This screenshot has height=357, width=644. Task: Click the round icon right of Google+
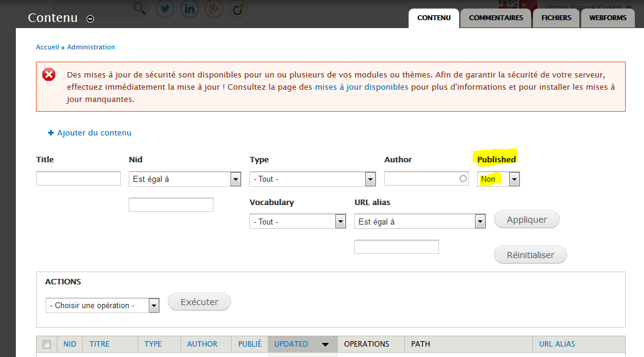[x=238, y=8]
